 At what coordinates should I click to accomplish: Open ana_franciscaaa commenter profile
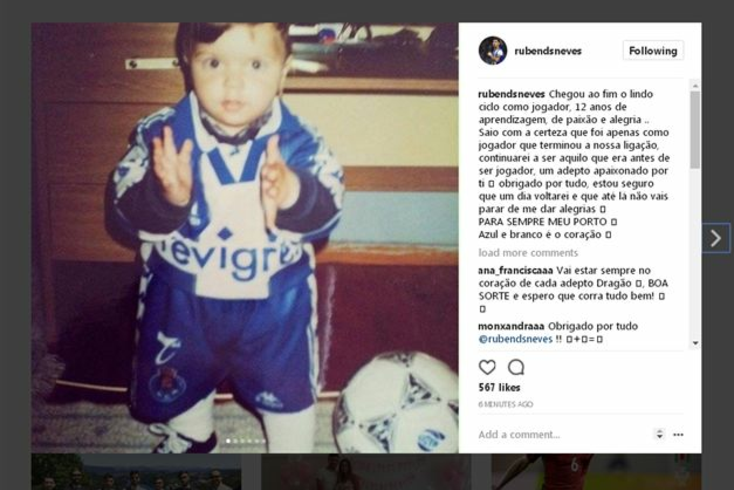click(515, 271)
